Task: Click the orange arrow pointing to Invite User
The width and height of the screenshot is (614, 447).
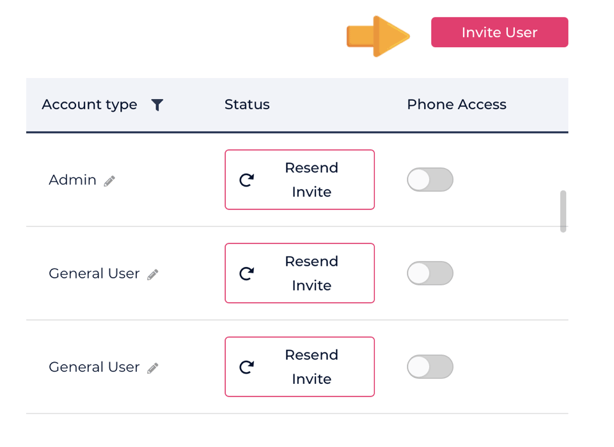Action: click(x=378, y=36)
